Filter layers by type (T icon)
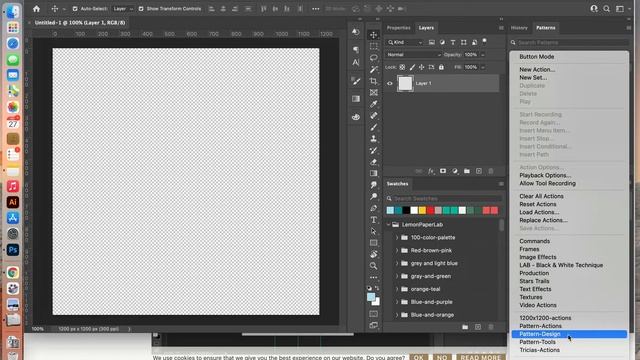Viewport: 640px width, 360px height. click(x=453, y=42)
